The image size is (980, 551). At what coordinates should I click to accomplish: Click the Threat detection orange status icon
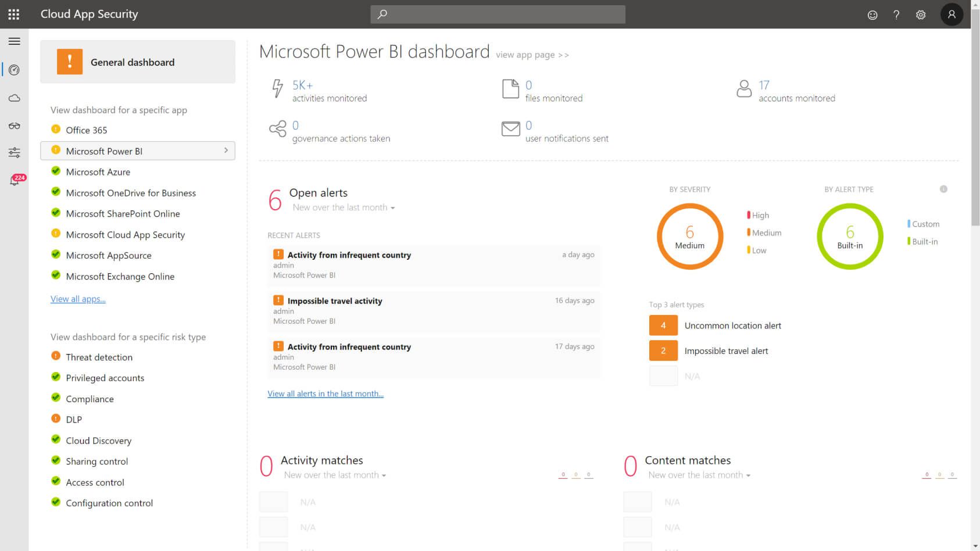click(x=56, y=356)
